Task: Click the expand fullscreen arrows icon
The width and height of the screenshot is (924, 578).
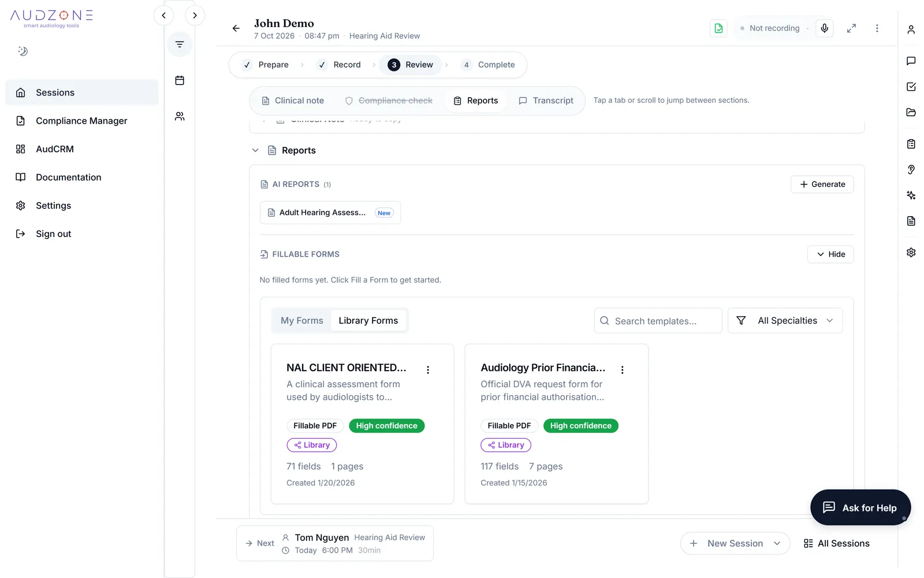Action: coord(851,28)
